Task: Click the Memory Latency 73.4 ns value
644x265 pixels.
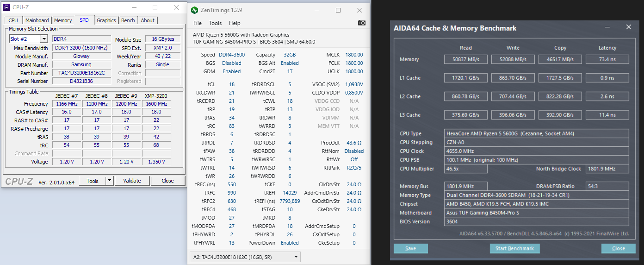Action: [607, 59]
